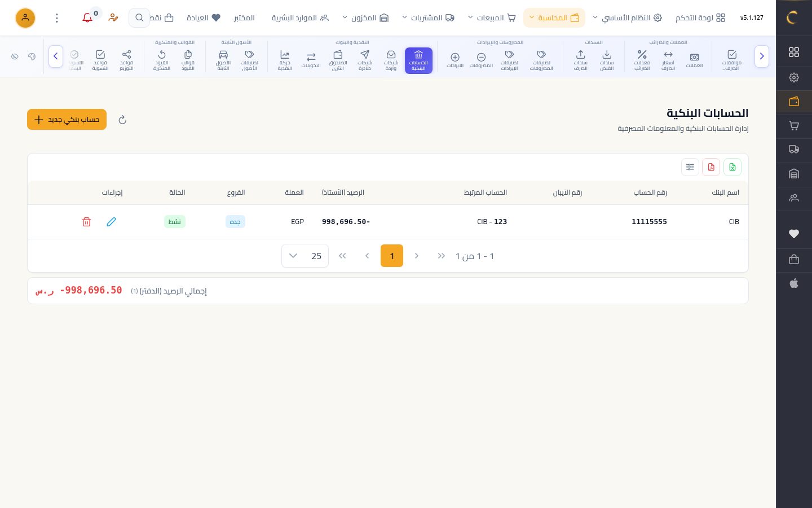Export table to PDF (red icon)
This screenshot has width=812, height=508.
click(x=711, y=167)
